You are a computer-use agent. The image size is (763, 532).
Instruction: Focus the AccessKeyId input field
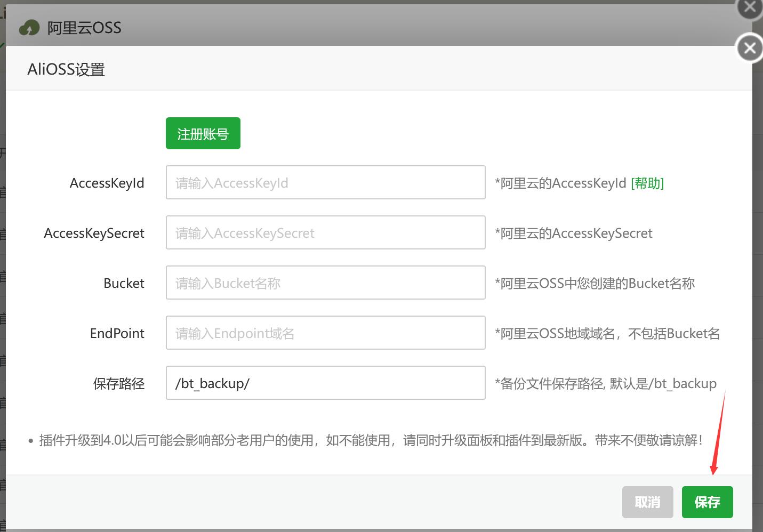[325, 182]
